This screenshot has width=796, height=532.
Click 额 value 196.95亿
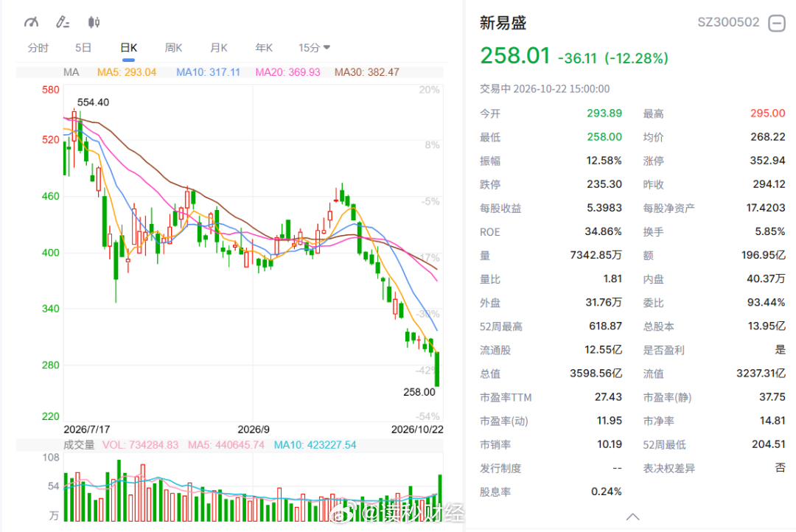click(x=763, y=255)
